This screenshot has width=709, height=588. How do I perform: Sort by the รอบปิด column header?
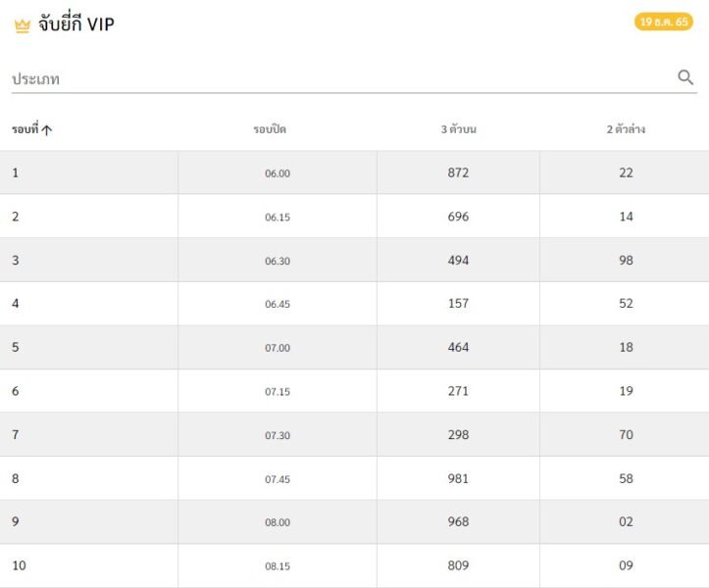pos(270,129)
